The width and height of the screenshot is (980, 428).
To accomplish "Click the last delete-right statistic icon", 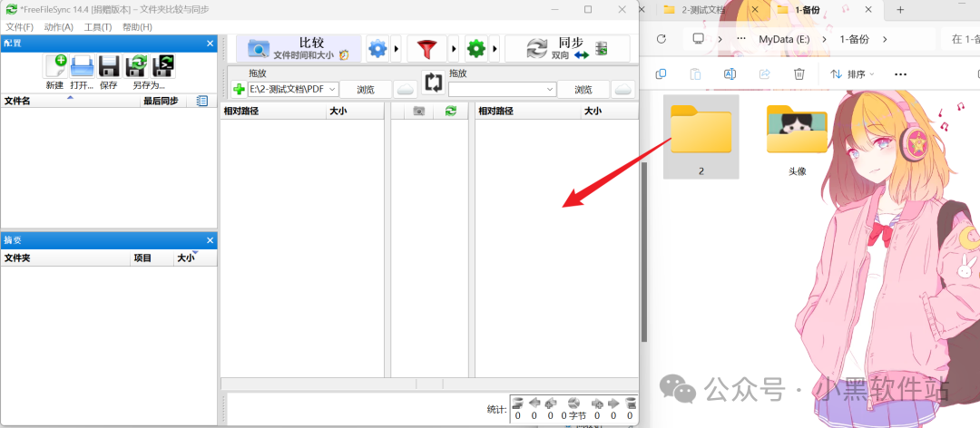I will [x=631, y=404].
